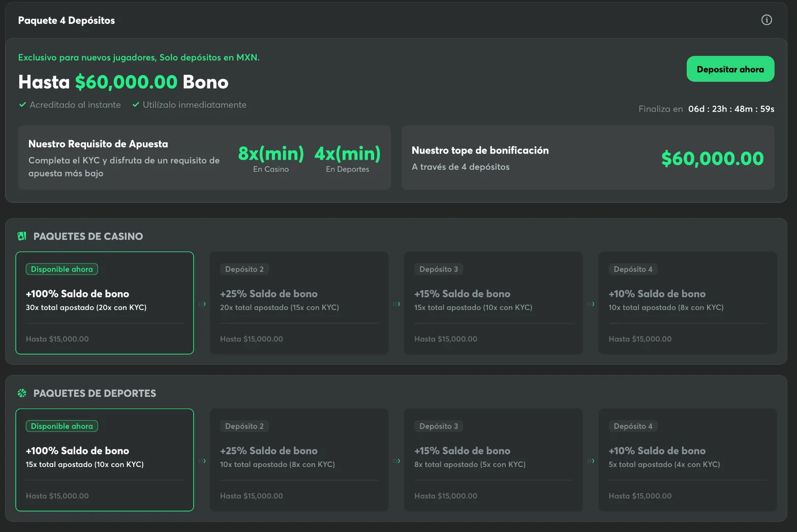Click the casino Depósito 3 label

coord(439,269)
